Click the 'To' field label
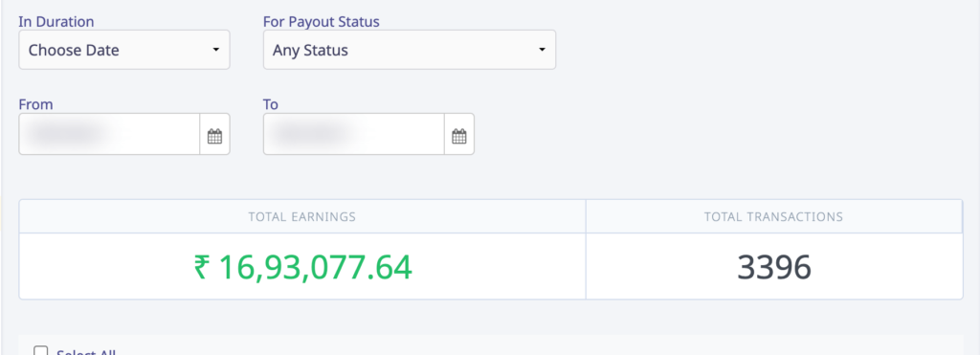 tap(271, 104)
